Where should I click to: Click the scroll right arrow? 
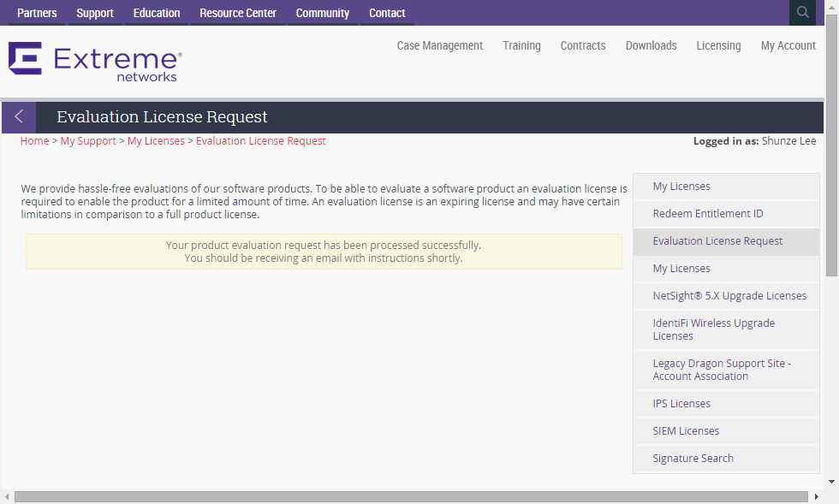pyautogui.click(x=816, y=496)
